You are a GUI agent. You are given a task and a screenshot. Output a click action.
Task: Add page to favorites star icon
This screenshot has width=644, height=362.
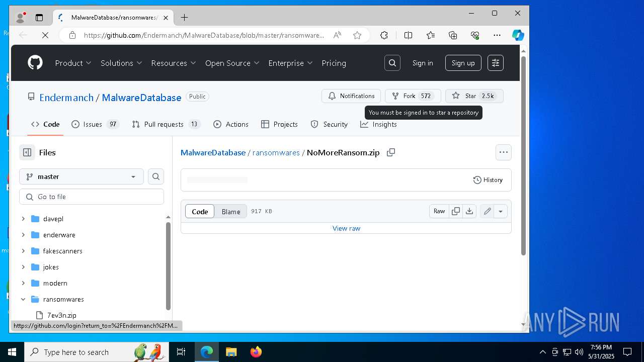(x=357, y=35)
